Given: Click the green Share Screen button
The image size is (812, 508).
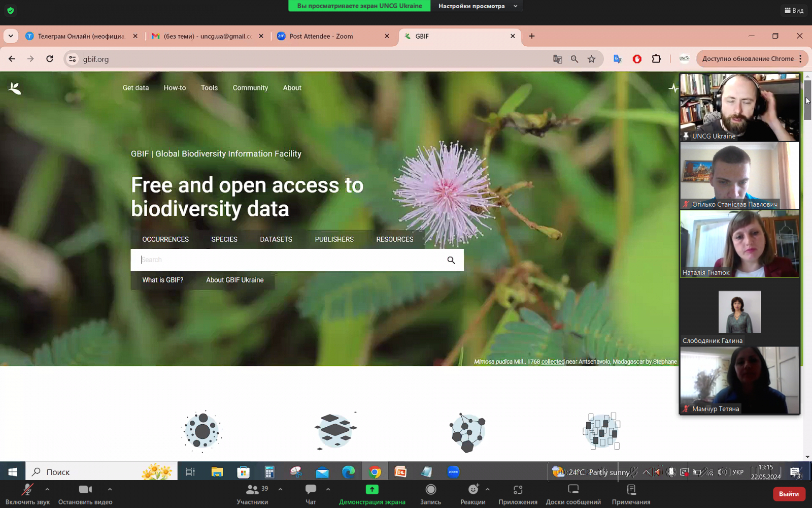Looking at the screenshot, I should coord(372,494).
